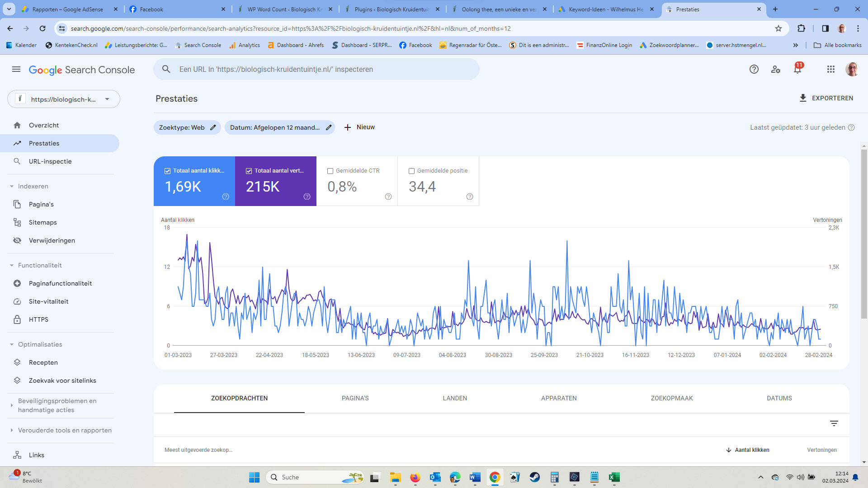
Task: Open the property selector dropdown
Action: (x=64, y=99)
